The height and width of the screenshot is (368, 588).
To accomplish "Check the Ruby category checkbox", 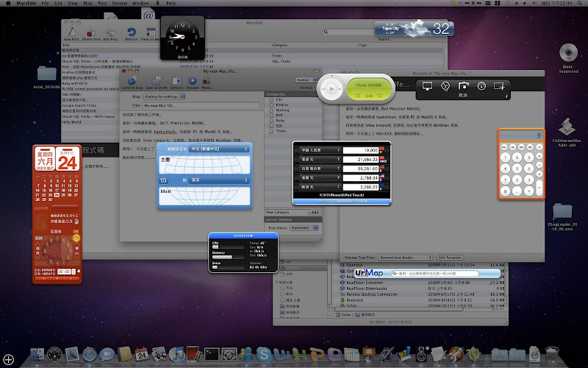I will [x=271, y=121].
